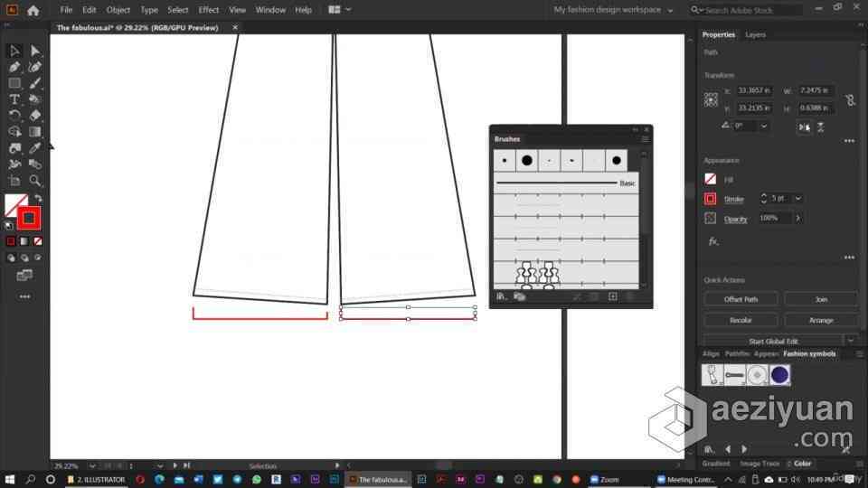Open Brushes panel hamburger menu

pos(645,139)
